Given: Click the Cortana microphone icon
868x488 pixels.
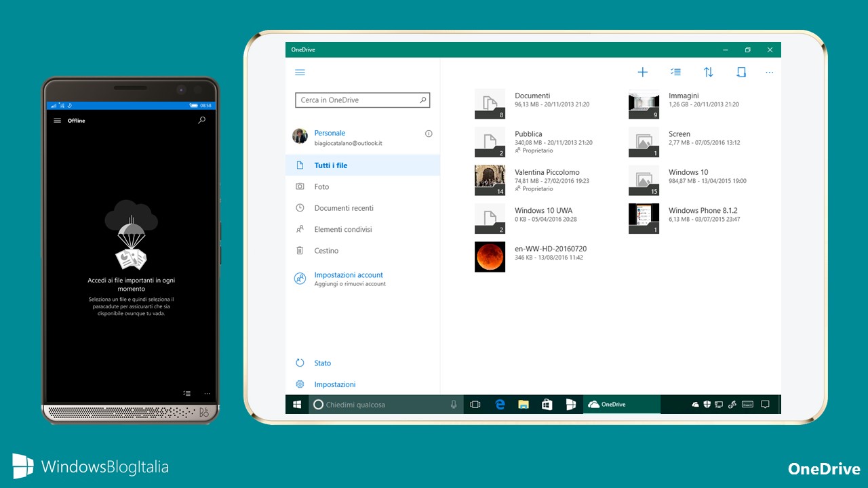Looking at the screenshot, I should click(454, 405).
